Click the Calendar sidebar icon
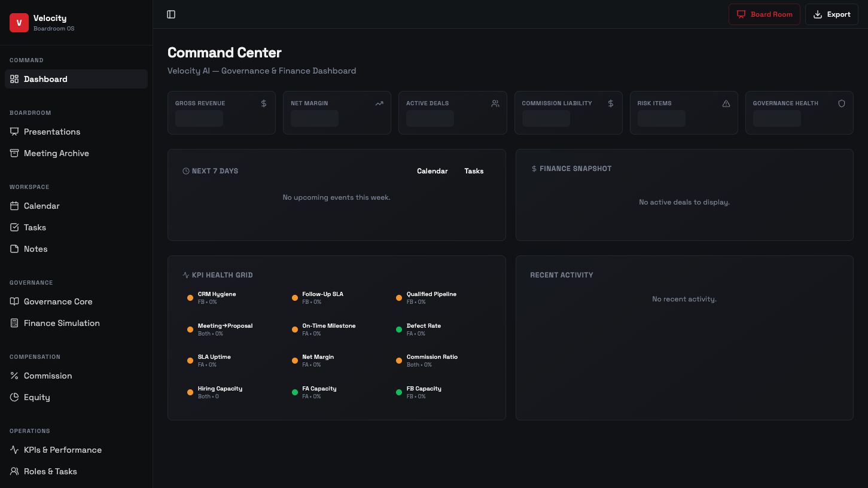The image size is (868, 488). point(14,206)
